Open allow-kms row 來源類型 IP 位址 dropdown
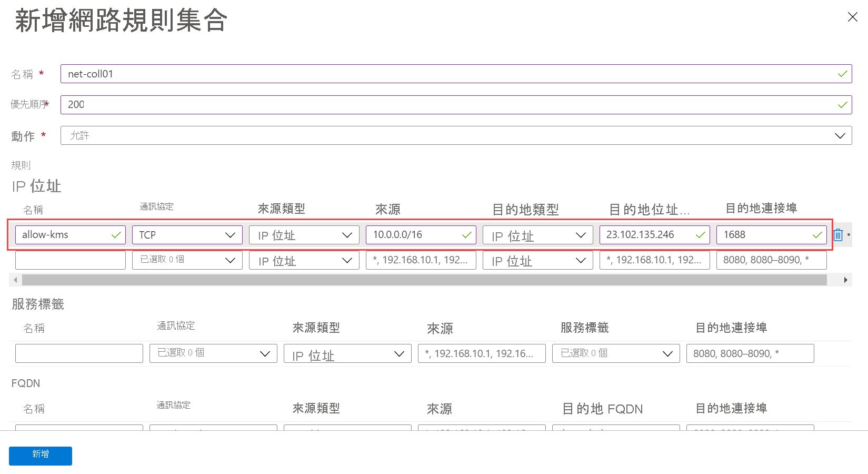 click(304, 235)
